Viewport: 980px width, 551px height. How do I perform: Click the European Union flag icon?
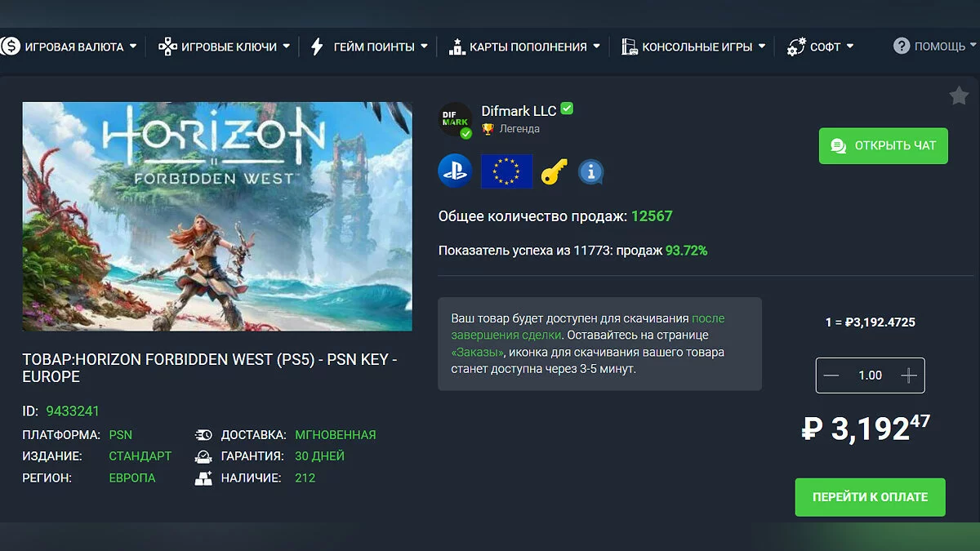point(506,171)
